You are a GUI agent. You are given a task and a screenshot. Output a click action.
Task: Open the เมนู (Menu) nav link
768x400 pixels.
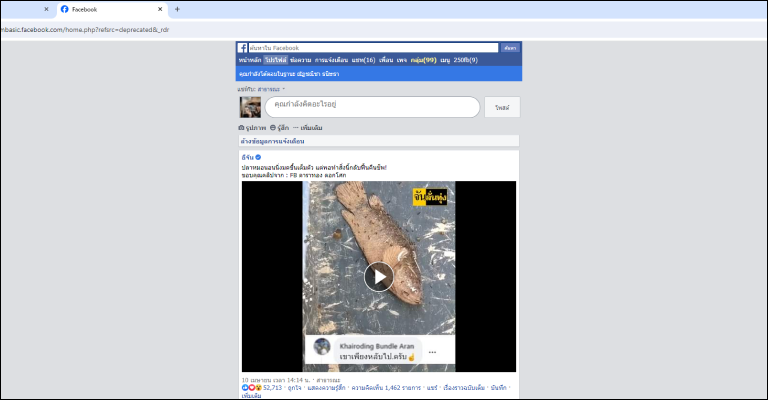point(445,60)
